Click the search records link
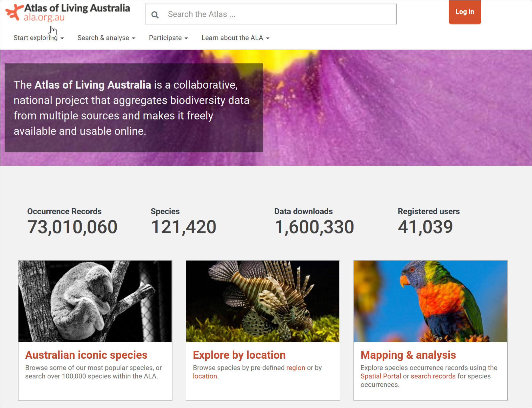 point(433,376)
